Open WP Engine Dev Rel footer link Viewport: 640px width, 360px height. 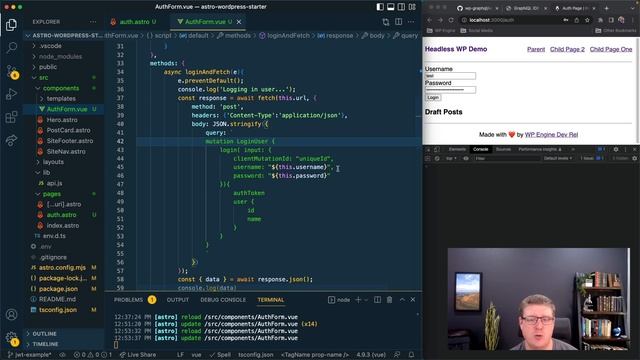pyautogui.click(x=551, y=134)
